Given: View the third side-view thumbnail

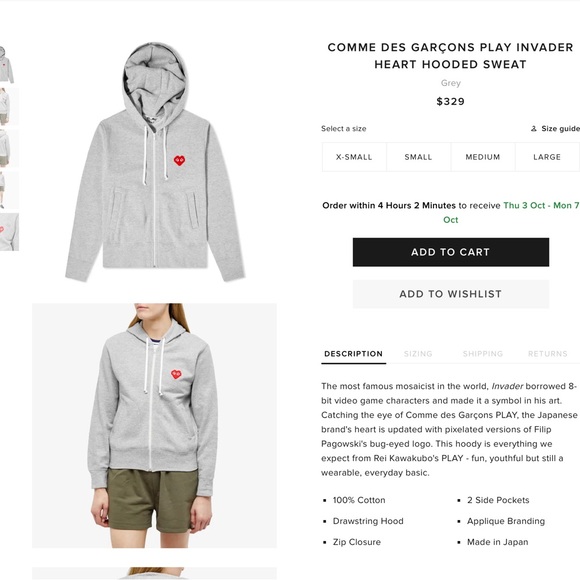Looking at the screenshot, I should (9, 148).
